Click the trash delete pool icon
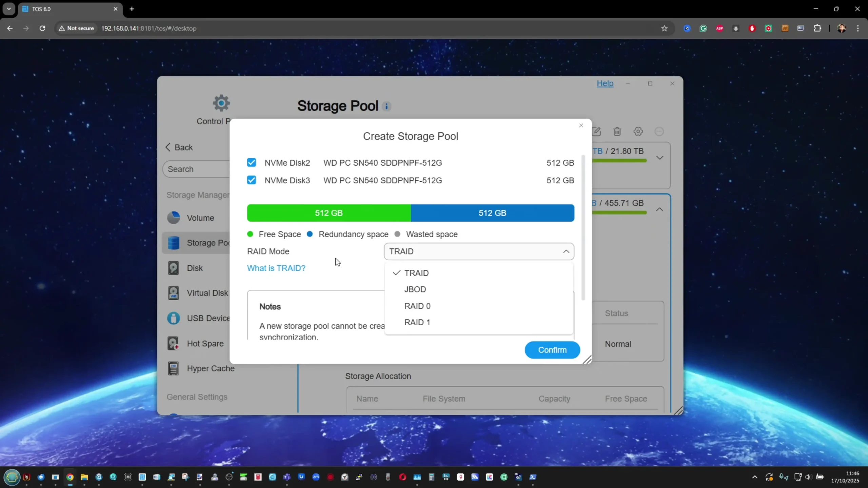Screen dimensions: 868x488 point(617,131)
